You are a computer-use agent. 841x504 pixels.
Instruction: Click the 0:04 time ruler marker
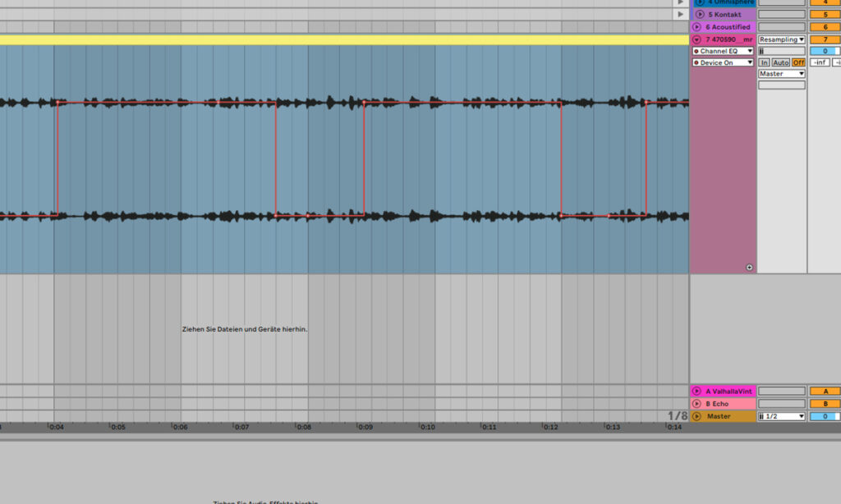click(x=57, y=428)
